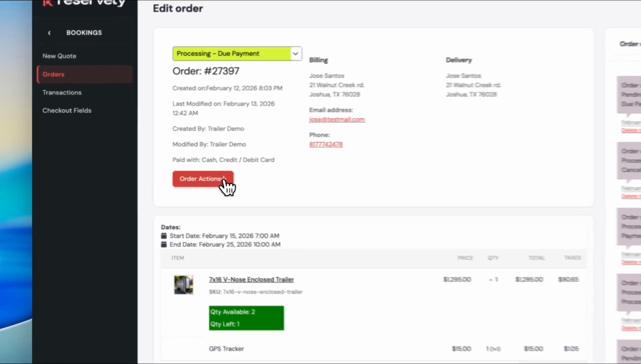Click the back chevron beside BOOKINGS

point(49,33)
